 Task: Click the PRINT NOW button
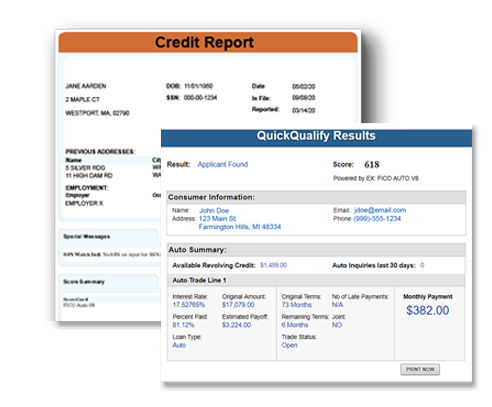tap(420, 369)
